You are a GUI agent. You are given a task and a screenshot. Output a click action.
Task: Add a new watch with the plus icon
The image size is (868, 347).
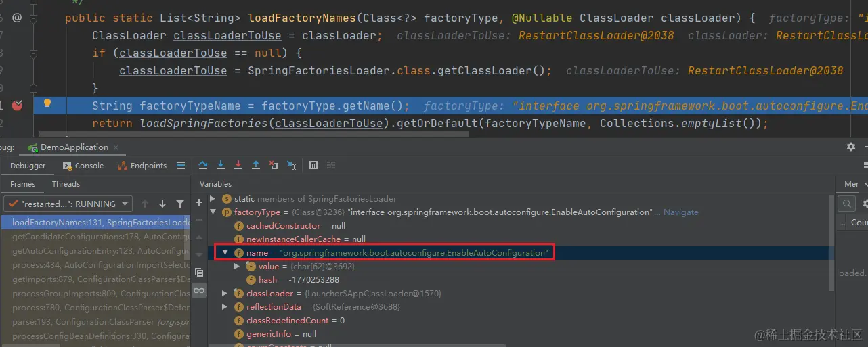(x=199, y=202)
